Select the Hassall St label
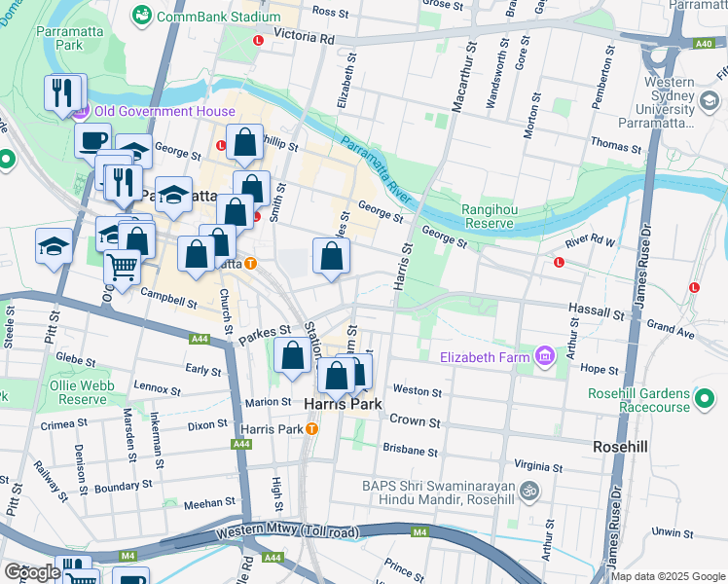 (x=597, y=311)
